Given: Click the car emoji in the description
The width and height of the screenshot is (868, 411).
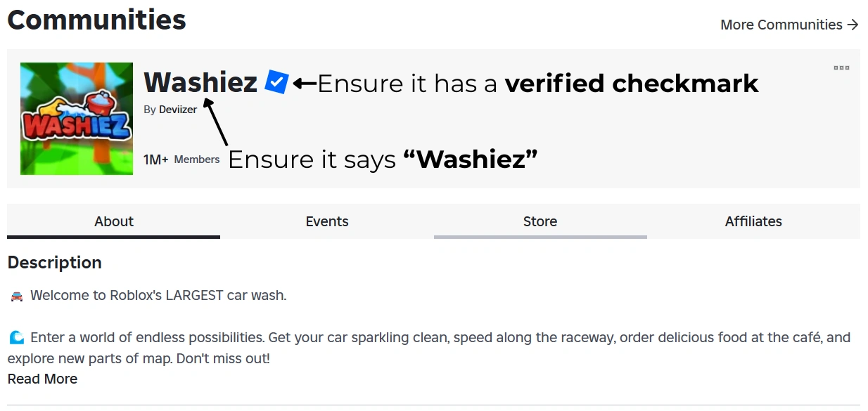Looking at the screenshot, I should point(17,296).
